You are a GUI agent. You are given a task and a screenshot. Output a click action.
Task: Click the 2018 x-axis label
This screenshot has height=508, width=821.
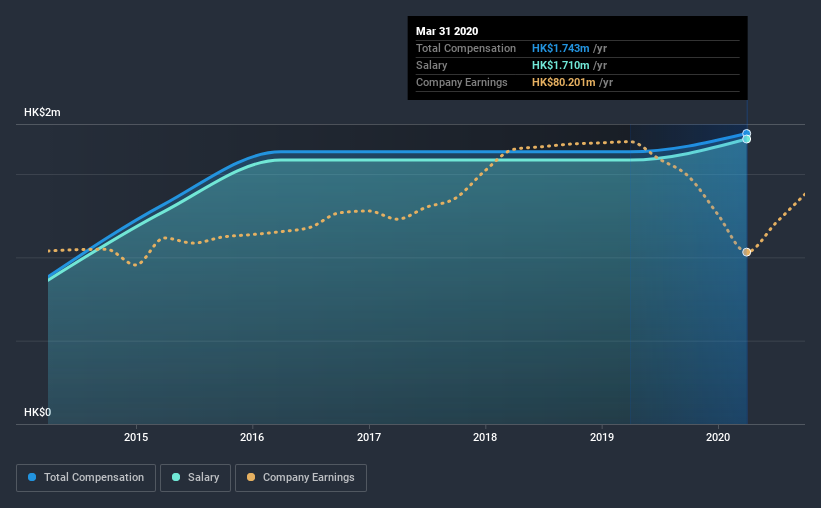[x=485, y=437]
